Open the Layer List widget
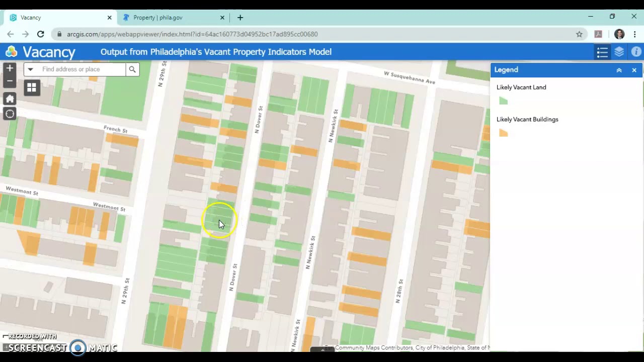Screen dimensions: 644x362 [x=619, y=52]
